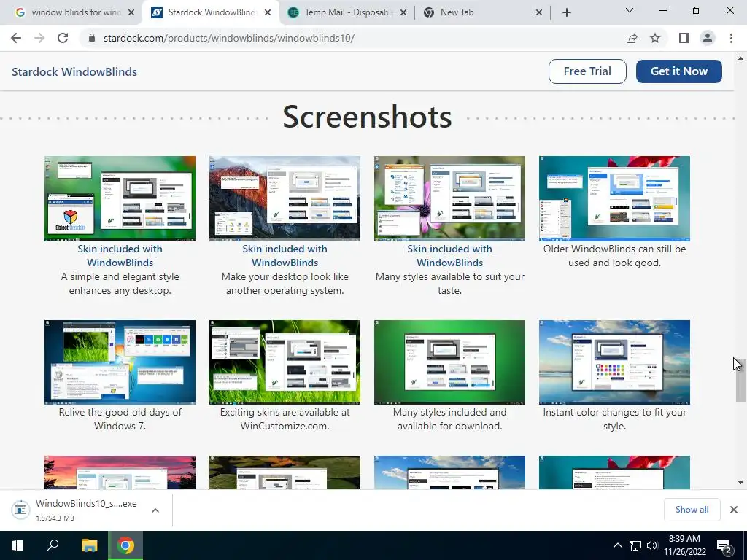Viewport: 747px width, 560px height.
Task: Open the network tray icon
Action: point(635,545)
